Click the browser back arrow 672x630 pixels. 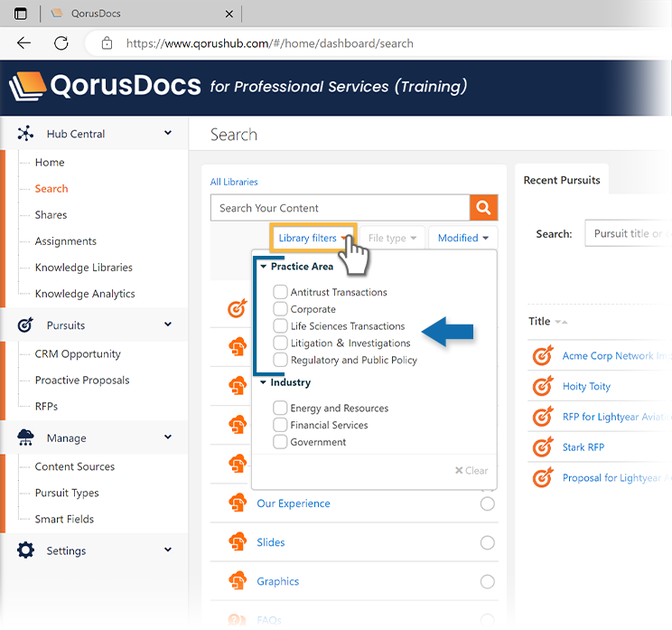click(24, 42)
